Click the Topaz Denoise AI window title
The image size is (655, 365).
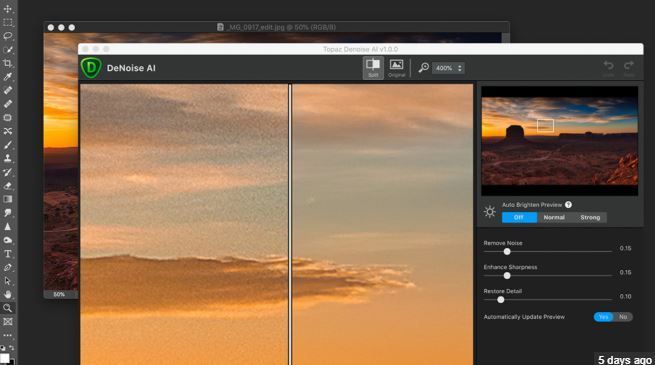(x=361, y=49)
